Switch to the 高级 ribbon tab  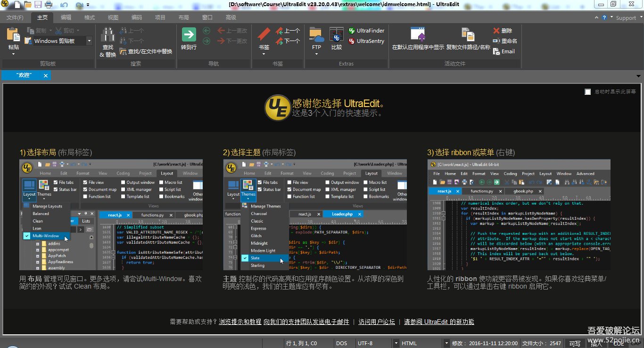pos(231,17)
